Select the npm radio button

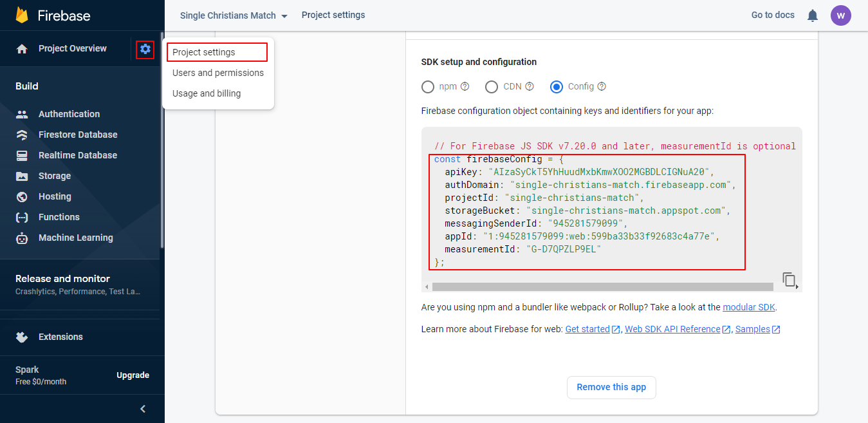pyautogui.click(x=428, y=87)
